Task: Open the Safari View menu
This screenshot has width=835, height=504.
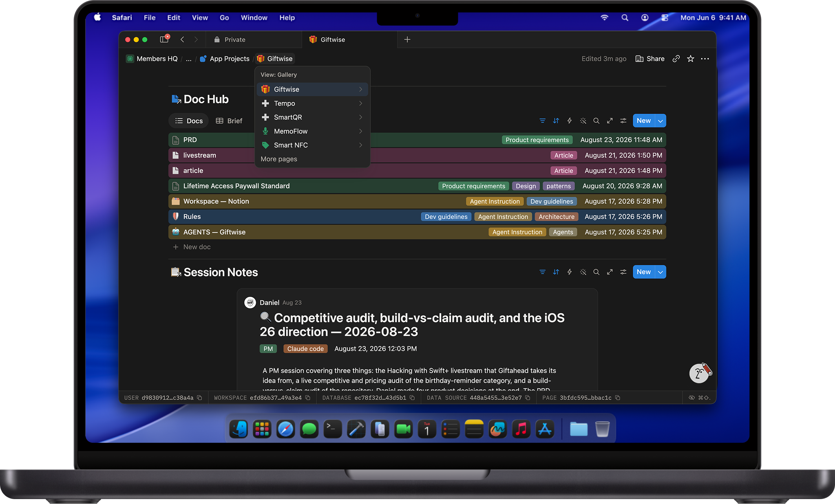Action: coord(200,18)
